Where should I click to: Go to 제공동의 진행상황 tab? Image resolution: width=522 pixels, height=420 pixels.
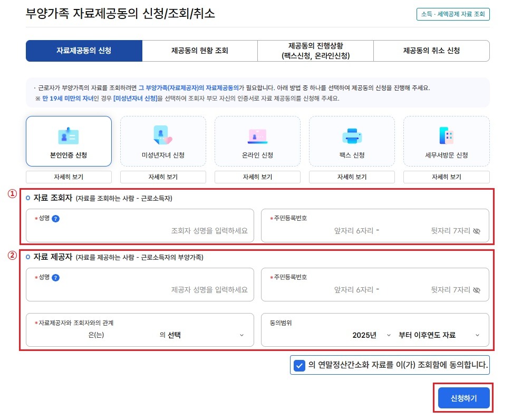click(x=315, y=51)
